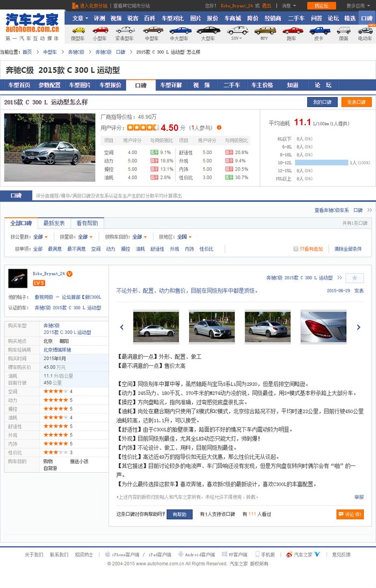Viewport: 376px width, 588px height.
Task: Open the red taillight photo thumbnail
Action: 322,327
